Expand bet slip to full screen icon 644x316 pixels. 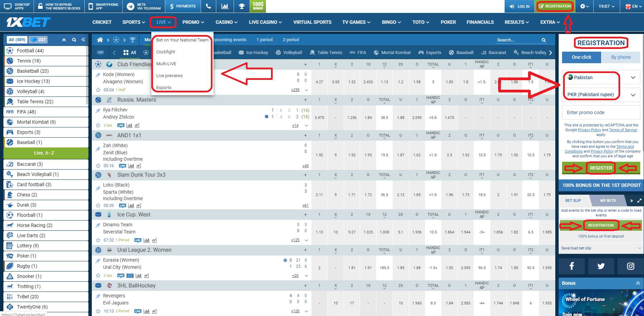tap(639, 200)
